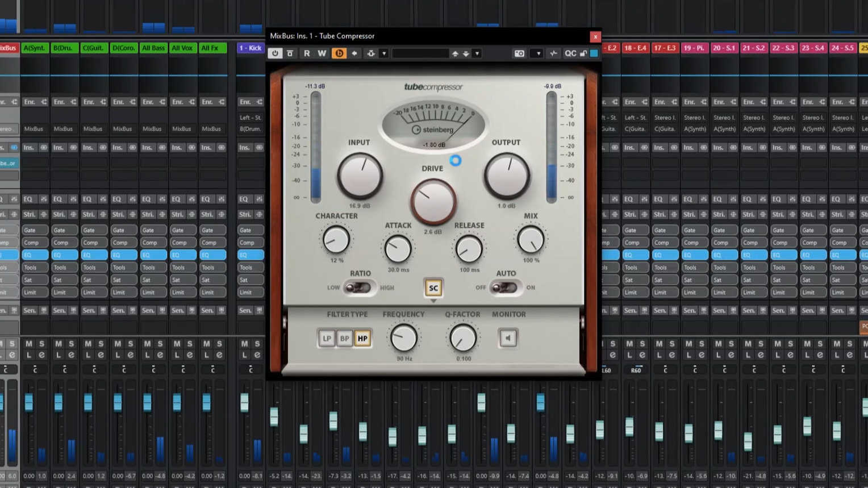This screenshot has height=488, width=868.
Task: Click blue EQ strip module on B(Dru. channel
Action: pos(65,255)
